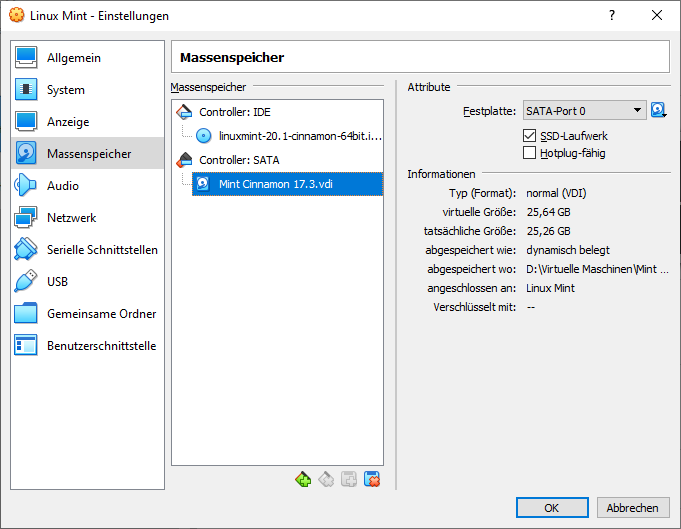Open the Audio settings category
The height and width of the screenshot is (529, 681).
pos(87,185)
